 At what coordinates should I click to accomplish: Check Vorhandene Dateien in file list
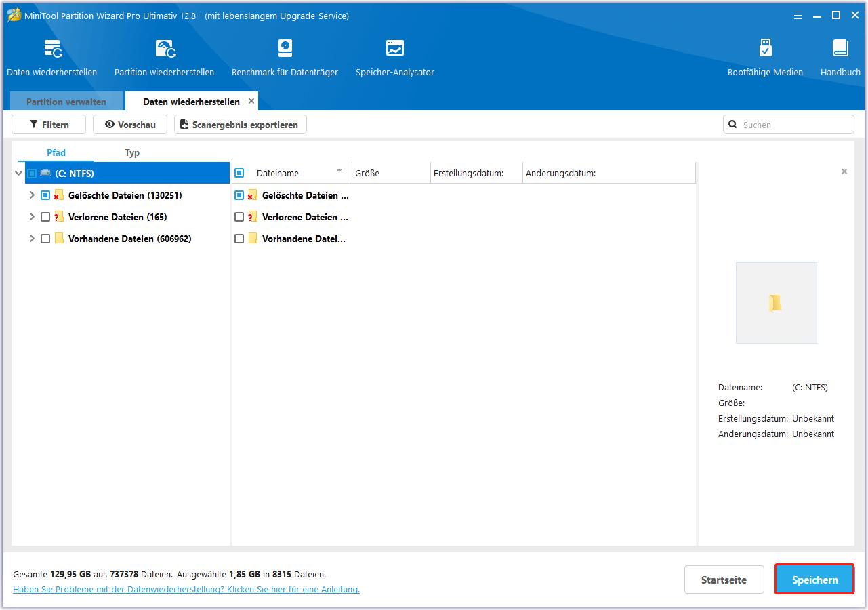coord(239,239)
